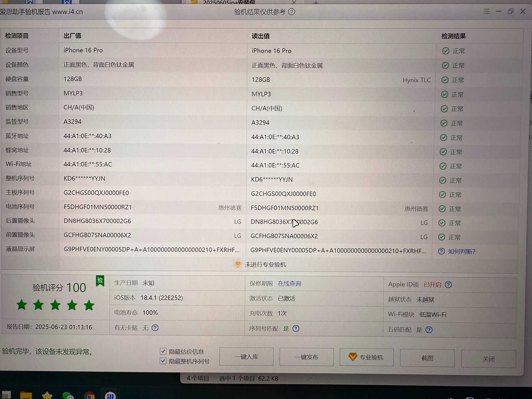Image resolution: width=532 pixels, height=399 pixels.
Task: Open a new tab with plus in background window
Action: (x=316, y=2)
